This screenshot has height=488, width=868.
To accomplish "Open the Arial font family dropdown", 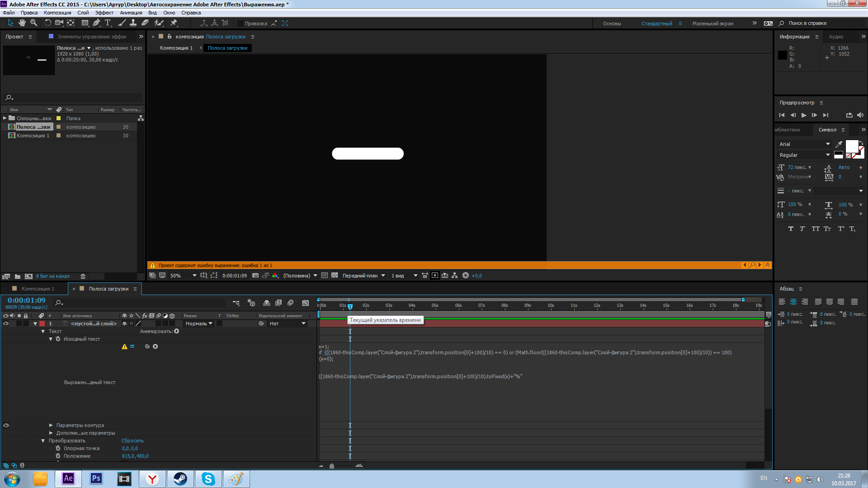I will (x=805, y=144).
